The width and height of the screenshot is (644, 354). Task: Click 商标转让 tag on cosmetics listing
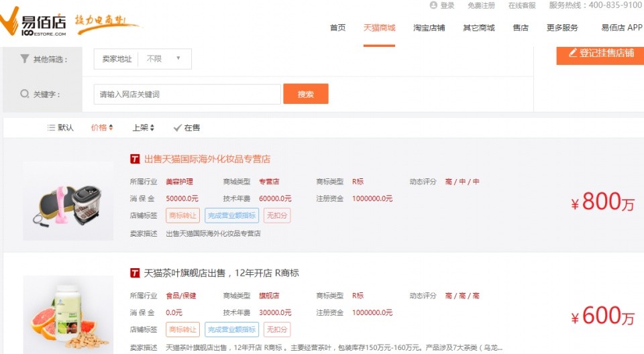(182, 216)
